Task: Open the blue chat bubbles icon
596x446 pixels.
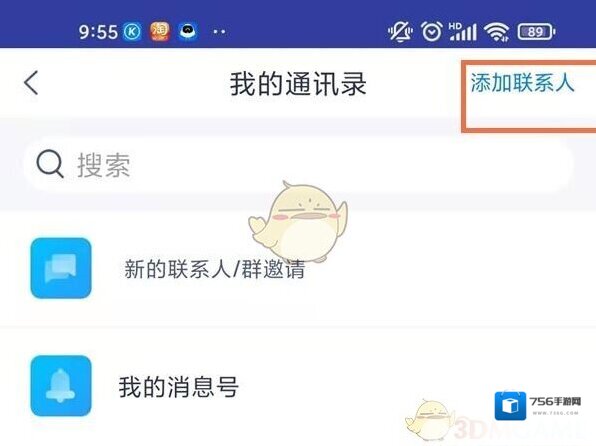Action: click(61, 268)
